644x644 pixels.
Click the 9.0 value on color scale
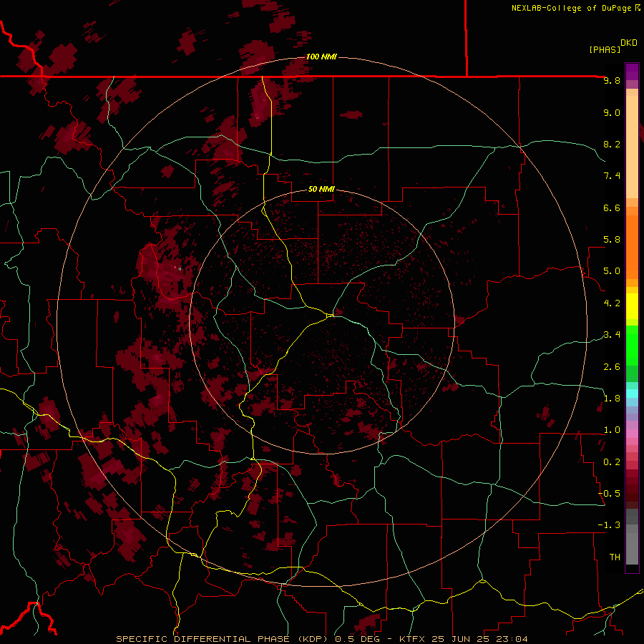coord(612,112)
